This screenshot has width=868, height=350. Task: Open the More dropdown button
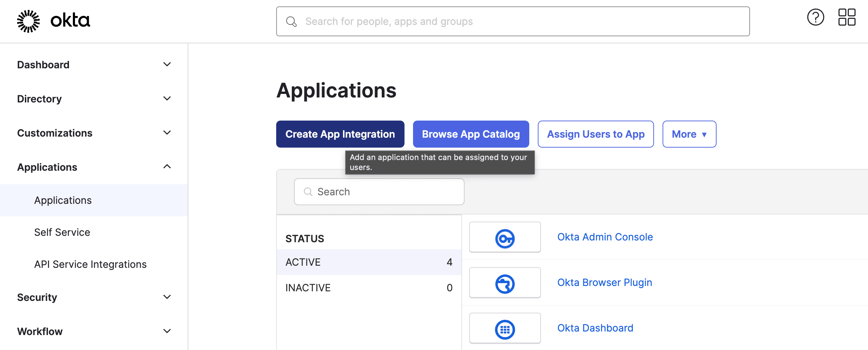coord(689,134)
